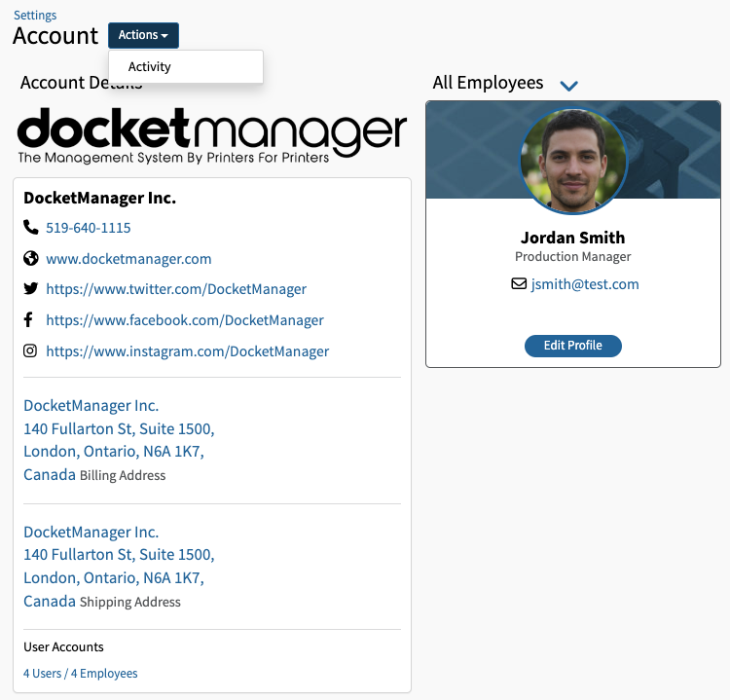
Task: Open www.docketmanager.com link
Action: pyautogui.click(x=128, y=258)
